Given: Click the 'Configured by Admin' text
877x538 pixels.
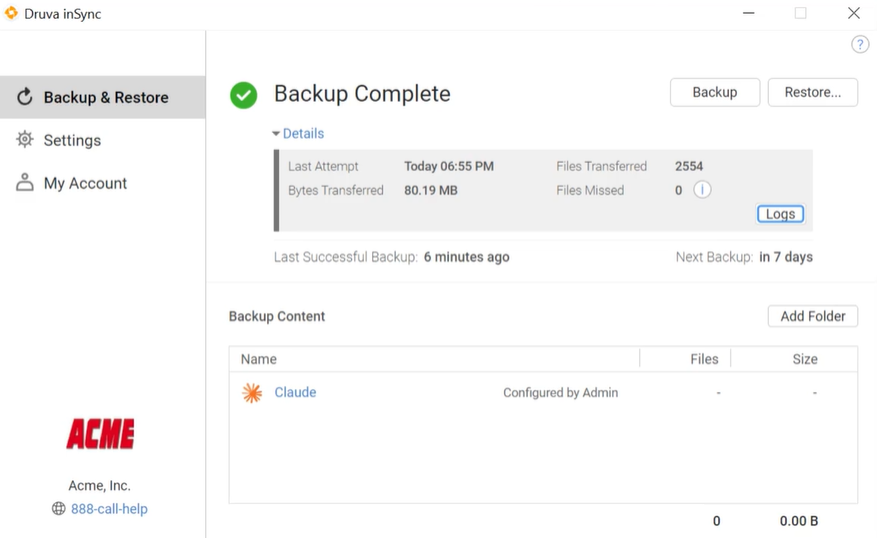Looking at the screenshot, I should 560,393.
